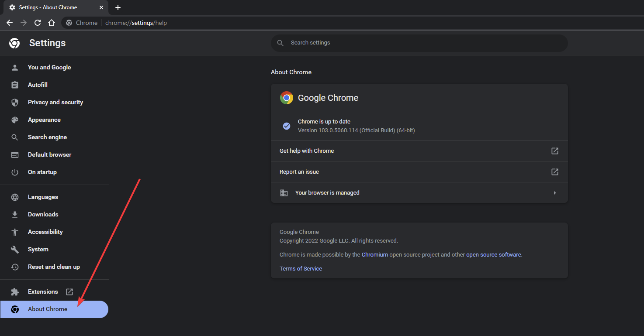
Task: Click the Autofill clipboard icon
Action: [15, 85]
